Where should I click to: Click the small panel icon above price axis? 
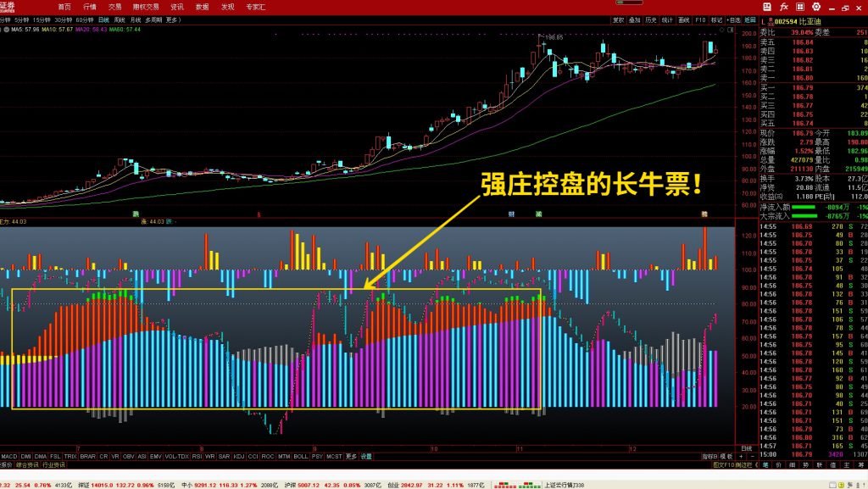[730, 29]
